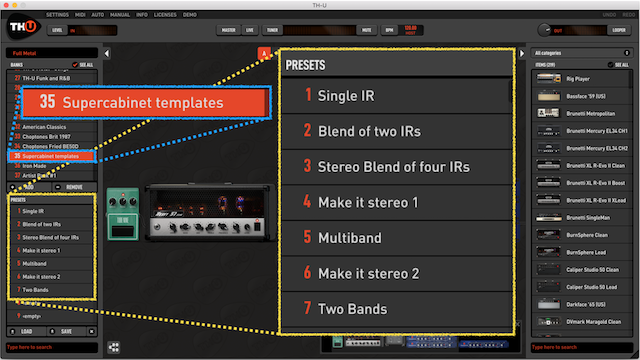The height and width of the screenshot is (360, 640).
Task: Collapse the right panel with arrow
Action: point(522,53)
